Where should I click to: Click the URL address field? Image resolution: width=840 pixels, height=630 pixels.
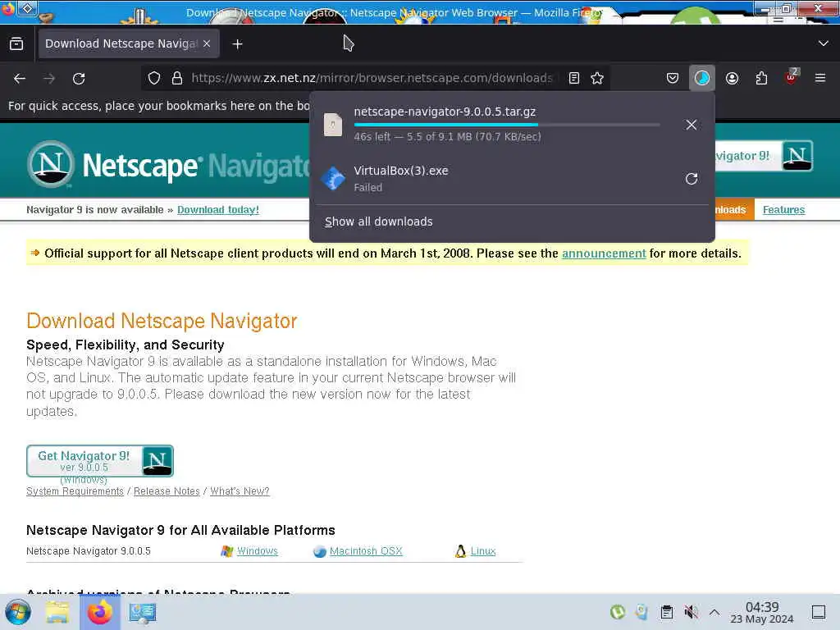tap(372, 78)
